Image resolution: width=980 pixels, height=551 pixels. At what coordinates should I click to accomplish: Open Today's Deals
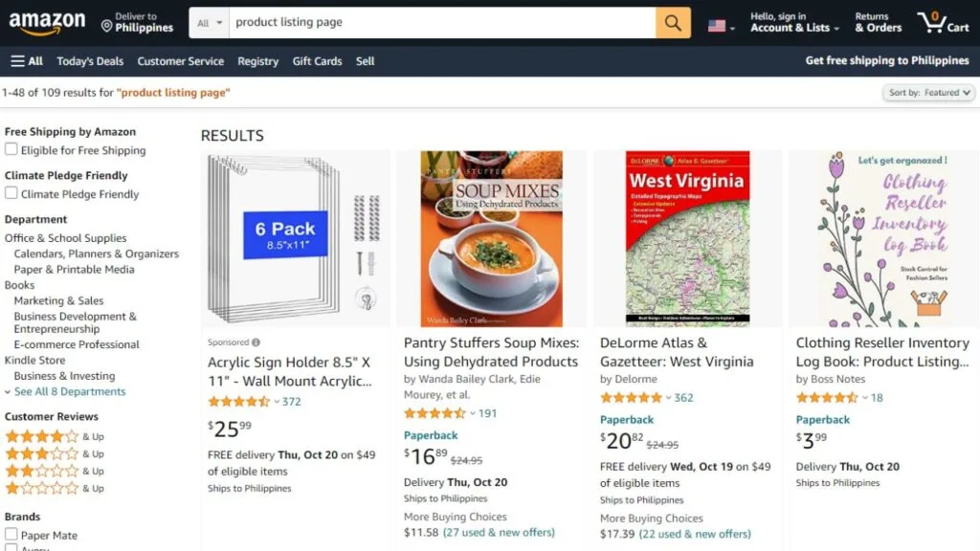89,60
